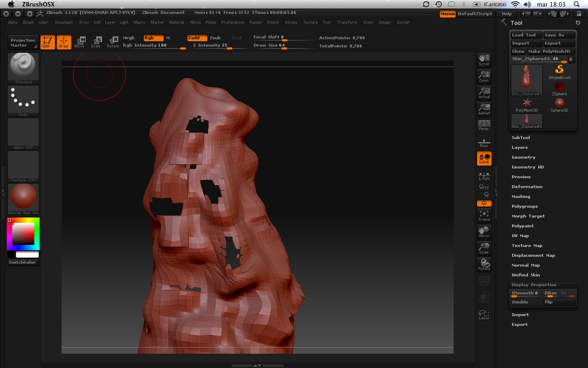Select the SimpleBrush tool

pos(559,72)
